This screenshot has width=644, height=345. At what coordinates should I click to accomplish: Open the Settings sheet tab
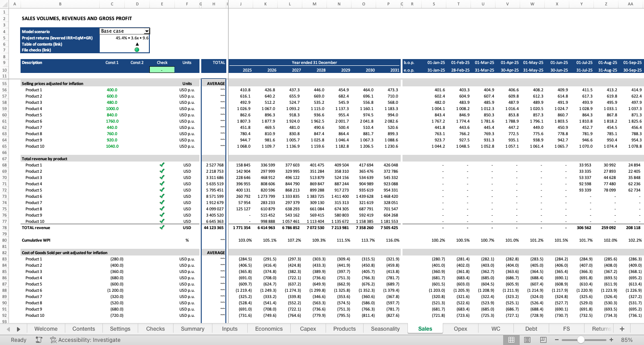point(120,329)
